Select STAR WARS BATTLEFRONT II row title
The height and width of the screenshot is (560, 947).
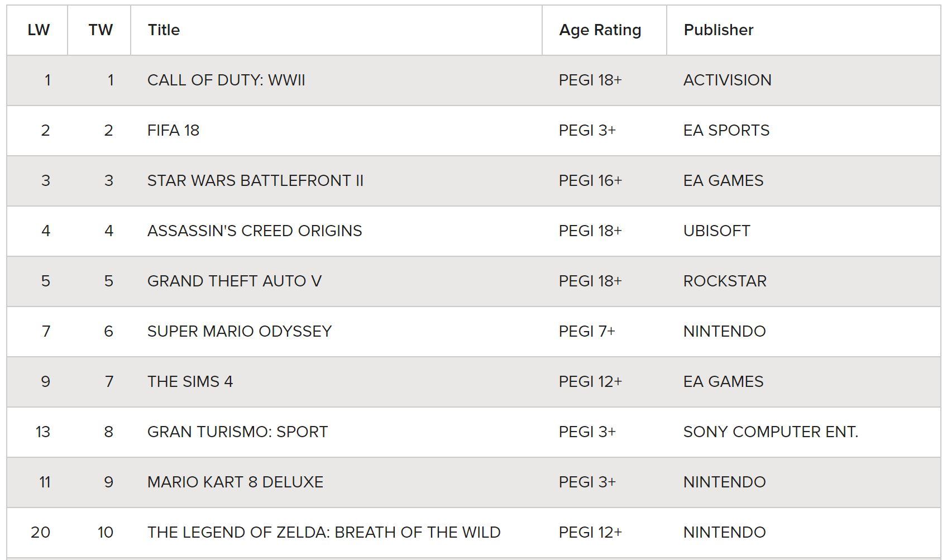(x=255, y=181)
